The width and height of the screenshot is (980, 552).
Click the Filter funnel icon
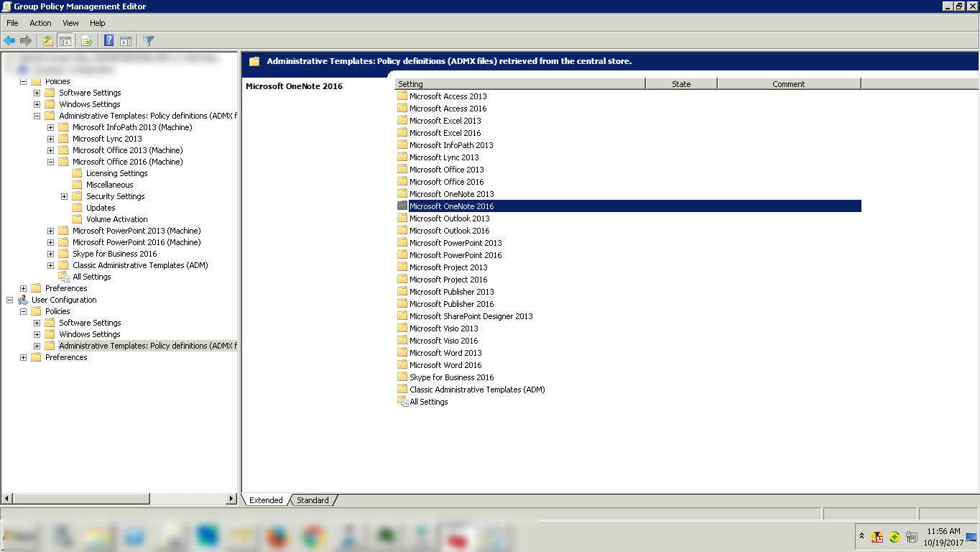coord(149,41)
